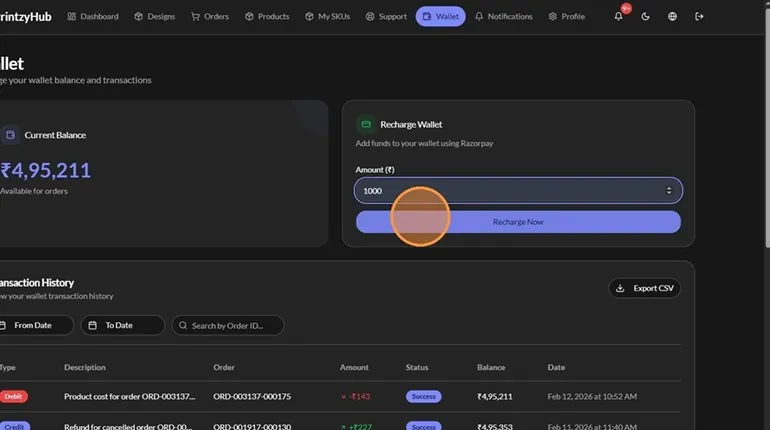Click the Transaction History heading
The width and height of the screenshot is (770, 430).
point(37,283)
